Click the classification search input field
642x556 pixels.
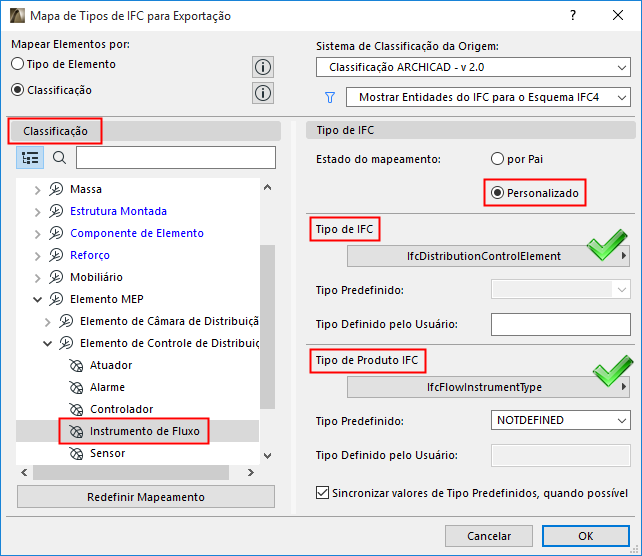pos(176,158)
